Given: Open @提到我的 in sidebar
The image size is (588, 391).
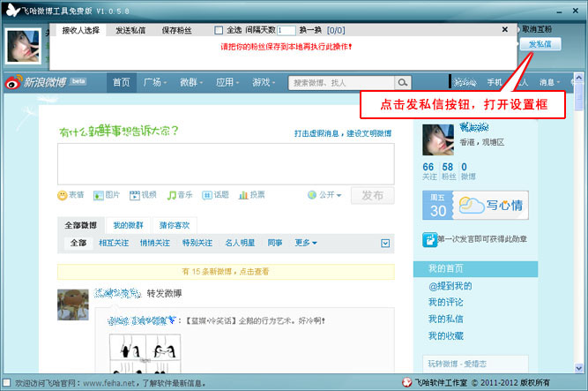Looking at the screenshot, I should point(450,286).
